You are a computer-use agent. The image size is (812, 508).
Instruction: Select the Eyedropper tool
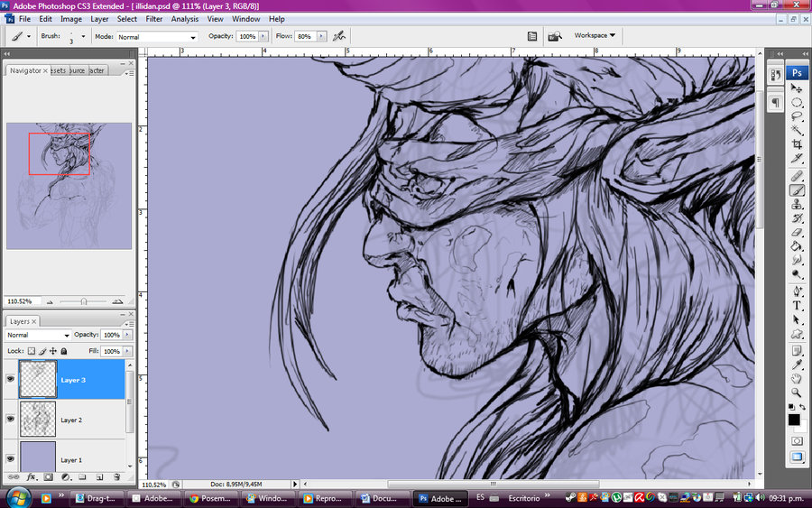click(797, 365)
